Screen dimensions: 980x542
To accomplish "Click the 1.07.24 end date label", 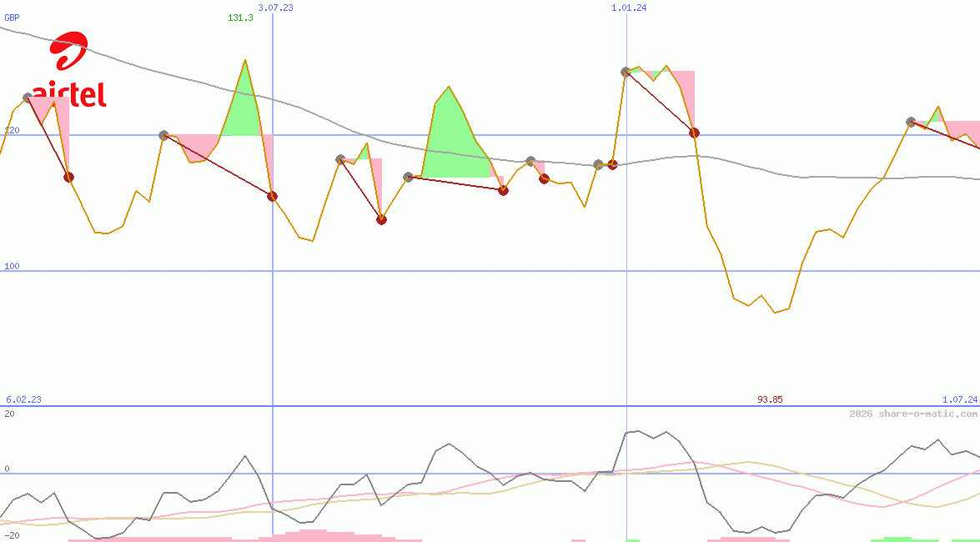I will 959,399.
